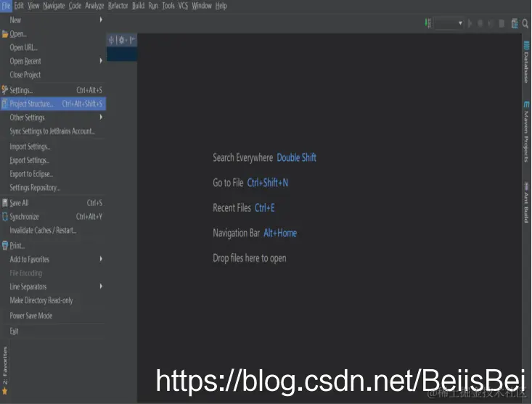Click the Run button in the toolbar
The width and height of the screenshot is (532, 404).
click(x=470, y=23)
